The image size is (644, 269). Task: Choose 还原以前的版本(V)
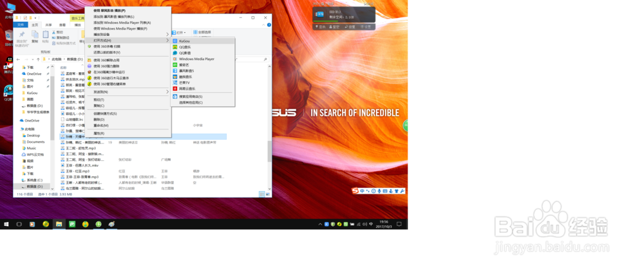[x=128, y=53]
